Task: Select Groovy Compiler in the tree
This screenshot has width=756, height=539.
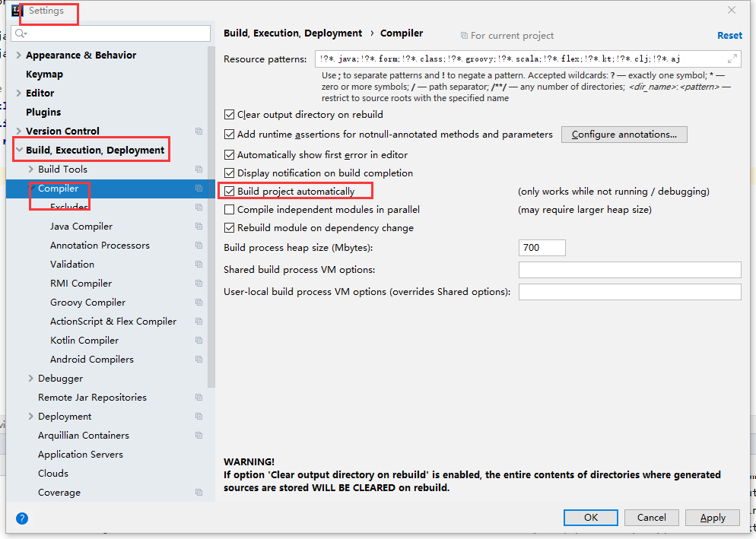Action: [x=87, y=303]
